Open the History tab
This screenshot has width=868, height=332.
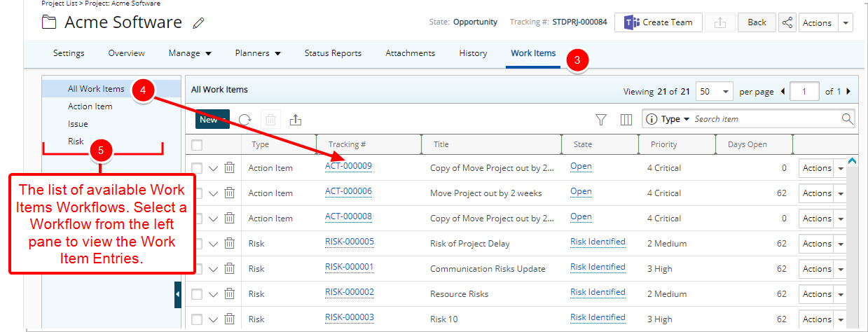tap(473, 53)
